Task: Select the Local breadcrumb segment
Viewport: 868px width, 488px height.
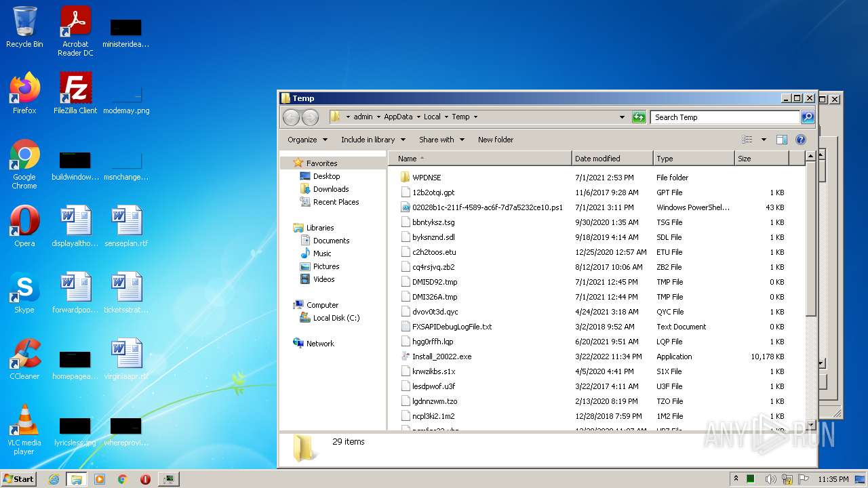Action: click(x=432, y=117)
